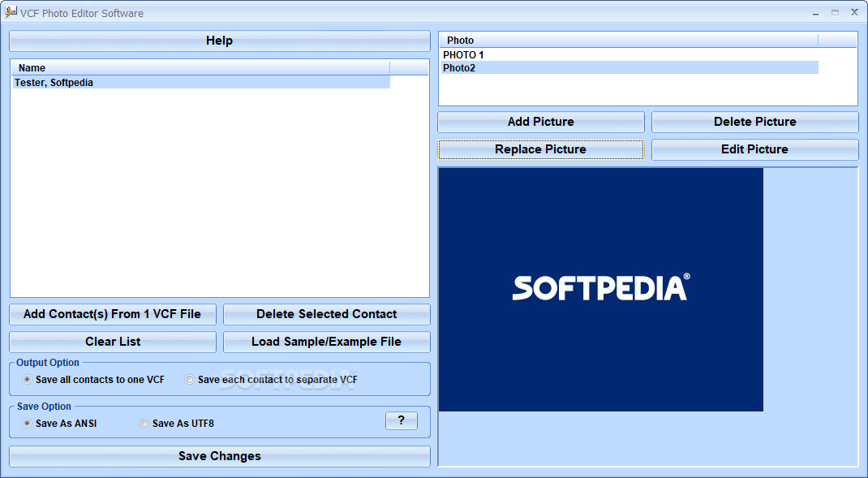The image size is (868, 478).
Task: Close the VCF Photo Editor window
Action: 854,13
